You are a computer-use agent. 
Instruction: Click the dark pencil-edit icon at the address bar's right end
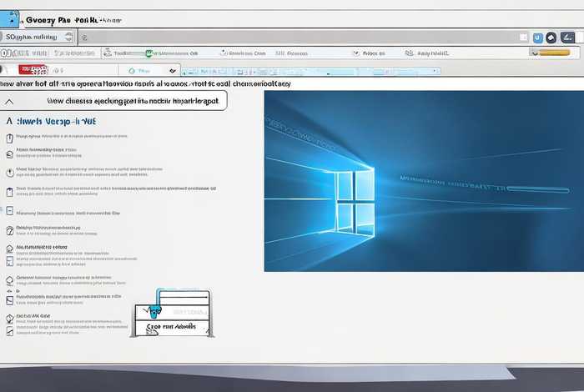(567, 38)
